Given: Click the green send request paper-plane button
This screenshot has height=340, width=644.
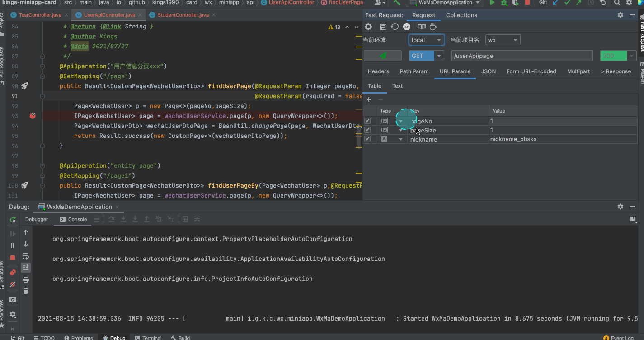Looking at the screenshot, I should tap(382, 56).
